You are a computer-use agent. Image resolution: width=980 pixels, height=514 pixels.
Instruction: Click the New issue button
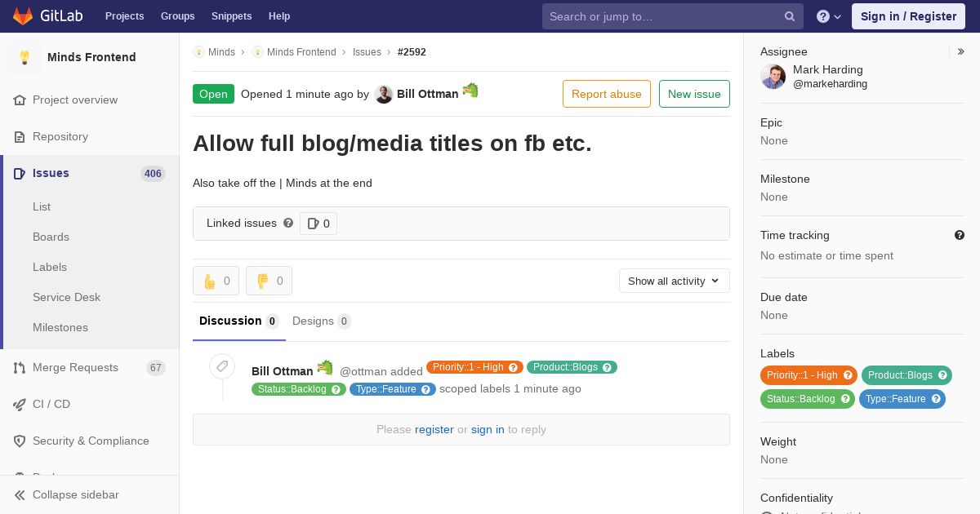694,94
